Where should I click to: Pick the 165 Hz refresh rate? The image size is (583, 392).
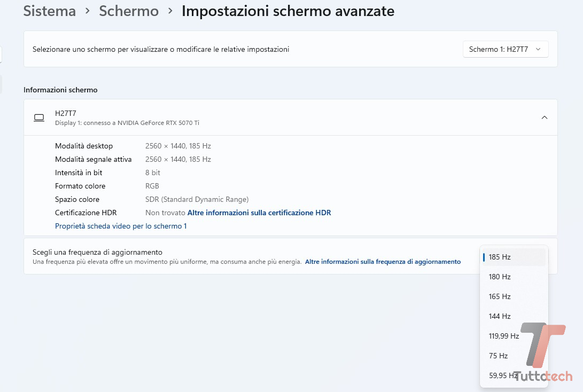click(500, 296)
